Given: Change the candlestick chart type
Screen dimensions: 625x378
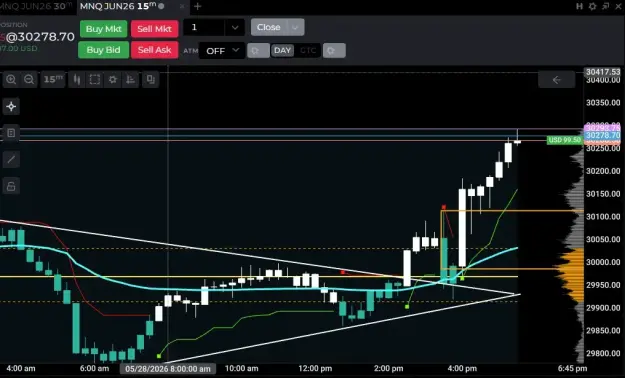Looking at the screenshot, I should click(x=77, y=79).
